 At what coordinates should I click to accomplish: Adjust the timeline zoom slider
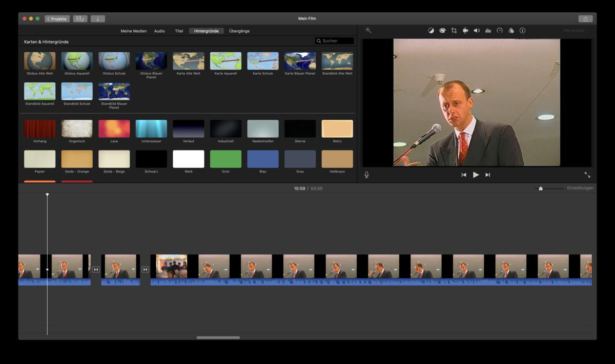coord(541,188)
